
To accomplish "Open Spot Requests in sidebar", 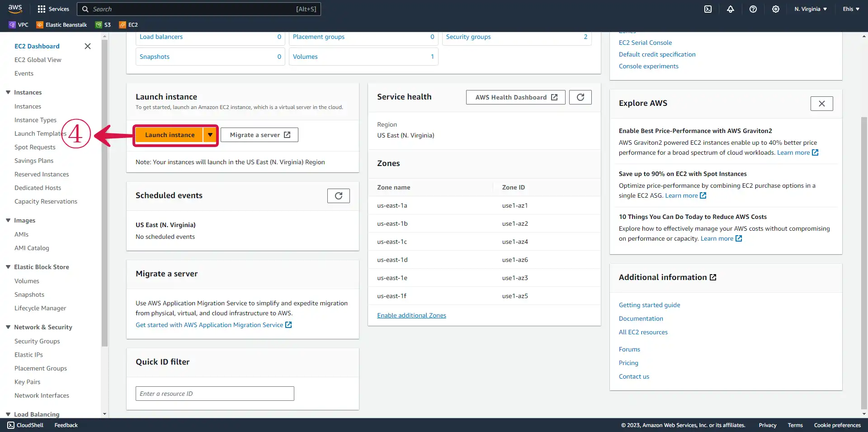I will [x=35, y=147].
